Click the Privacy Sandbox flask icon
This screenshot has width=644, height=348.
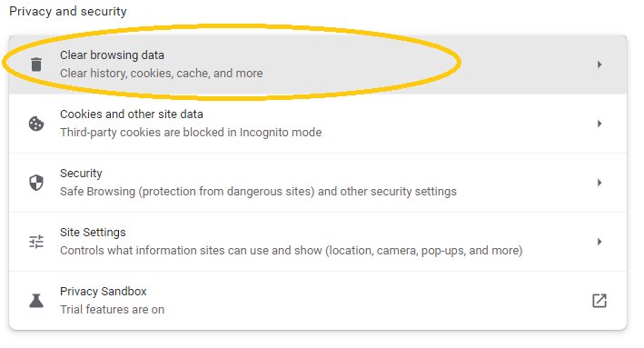coord(36,301)
